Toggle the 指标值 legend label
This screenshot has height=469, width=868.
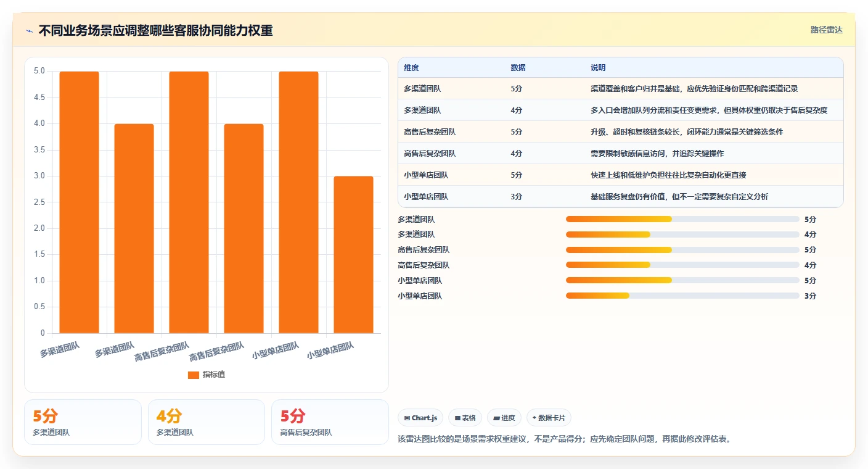pos(214,375)
